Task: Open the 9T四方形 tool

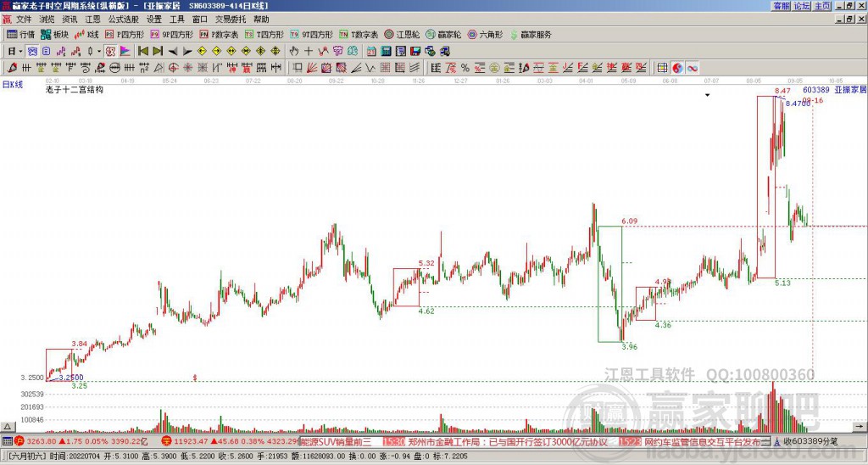Action: 312,34
